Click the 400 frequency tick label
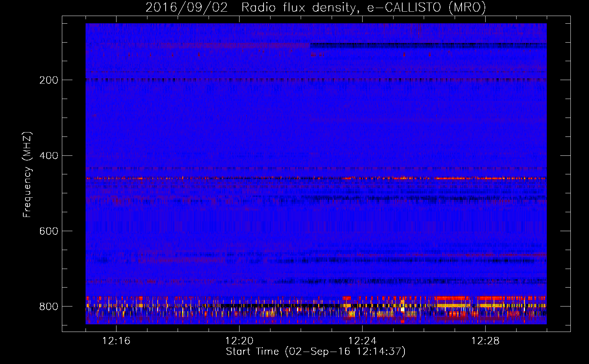 (x=49, y=156)
